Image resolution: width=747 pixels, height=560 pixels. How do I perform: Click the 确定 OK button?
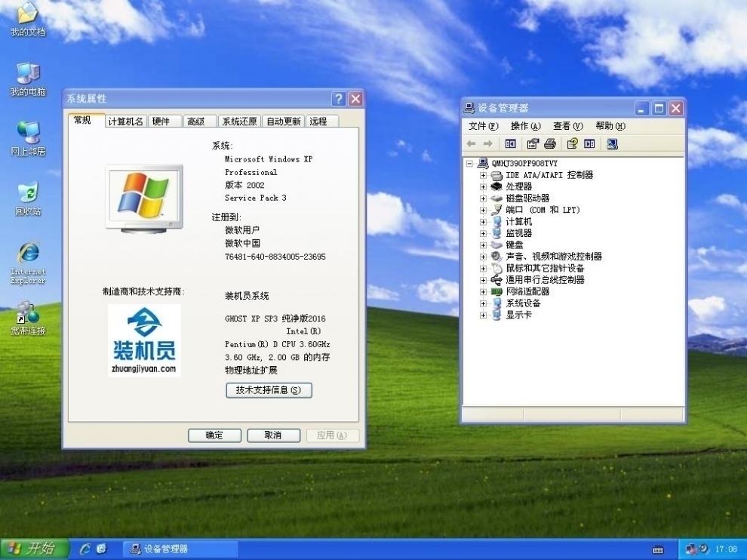(214, 435)
